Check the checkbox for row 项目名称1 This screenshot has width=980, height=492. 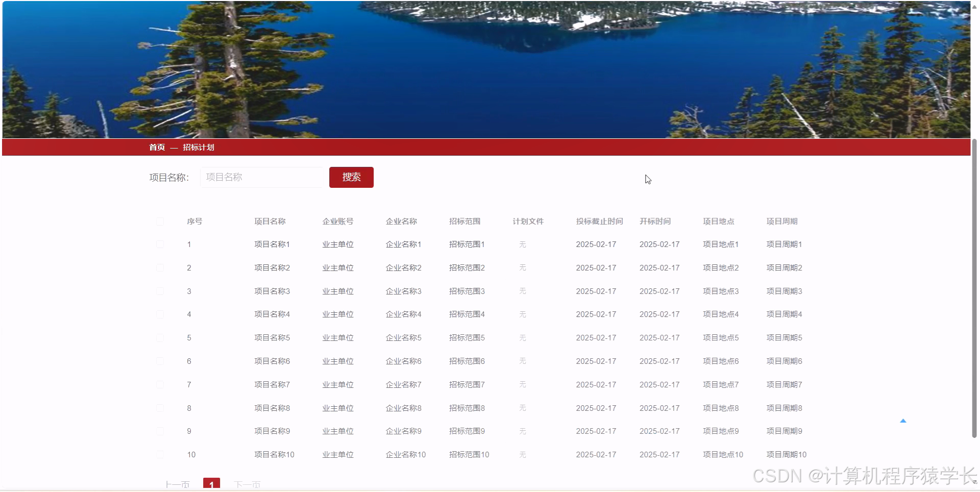(x=160, y=244)
